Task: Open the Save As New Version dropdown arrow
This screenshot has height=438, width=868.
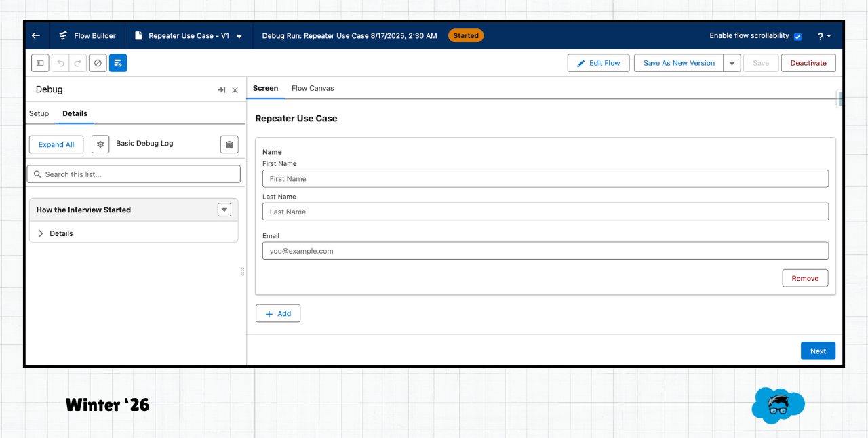Action: (x=732, y=63)
